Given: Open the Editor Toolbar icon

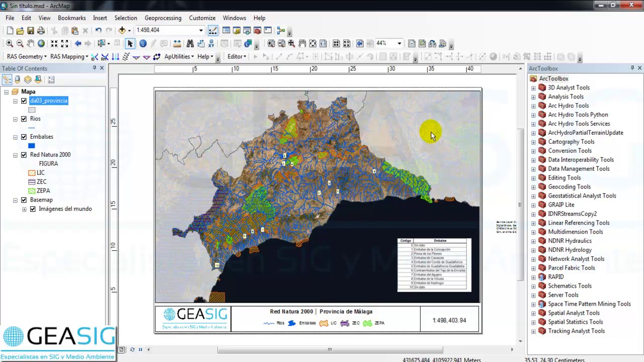Looking at the screenshot, I should pyautogui.click(x=213, y=31).
